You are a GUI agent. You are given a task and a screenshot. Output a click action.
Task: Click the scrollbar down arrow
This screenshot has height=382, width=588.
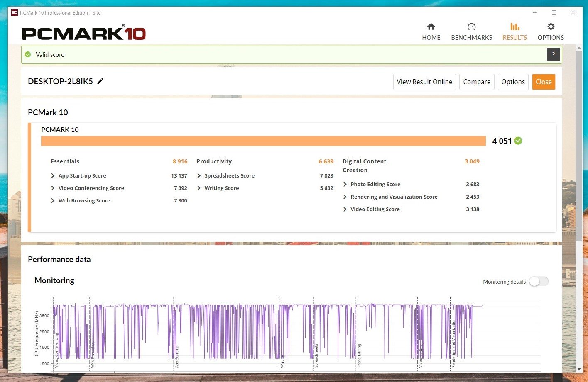click(x=579, y=369)
